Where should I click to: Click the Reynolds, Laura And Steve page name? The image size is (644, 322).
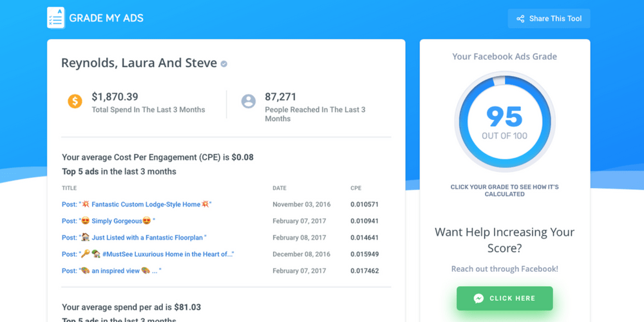point(138,63)
